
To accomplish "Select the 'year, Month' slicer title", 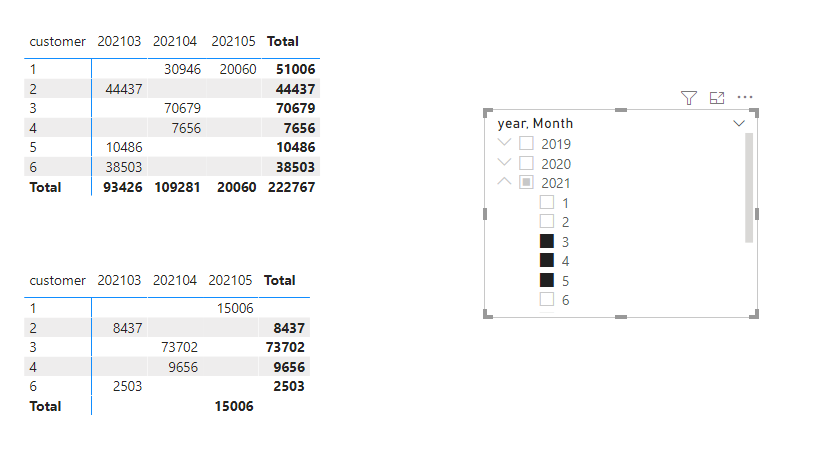I will tap(535, 123).
